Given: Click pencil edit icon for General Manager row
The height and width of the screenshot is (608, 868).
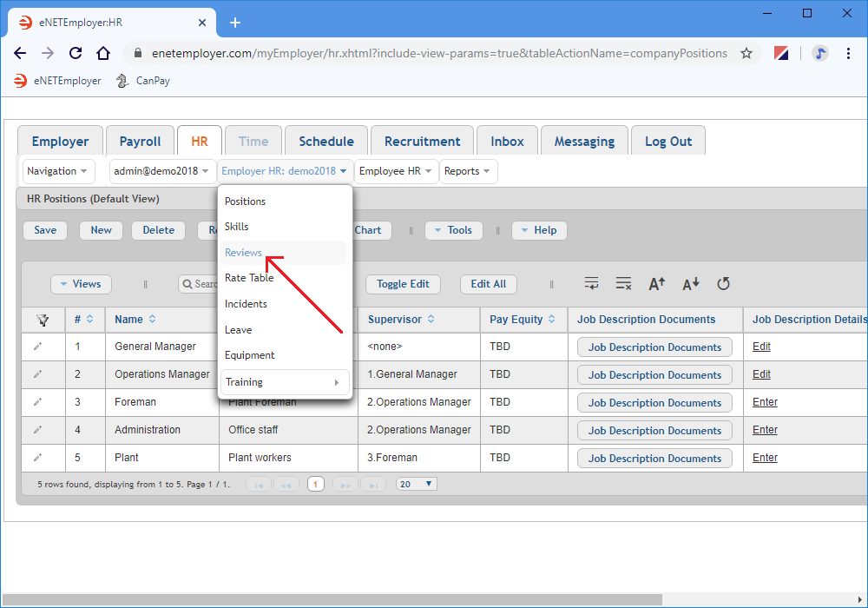Looking at the screenshot, I should [37, 347].
